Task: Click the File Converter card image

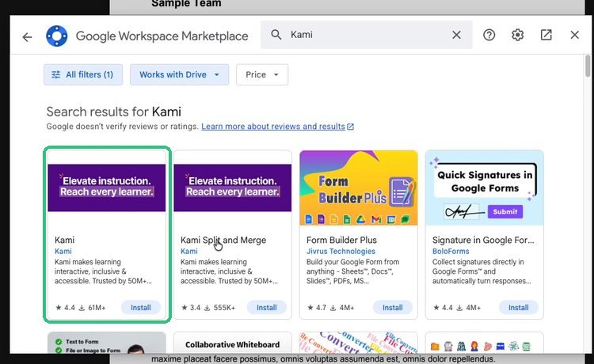Action: [x=358, y=343]
